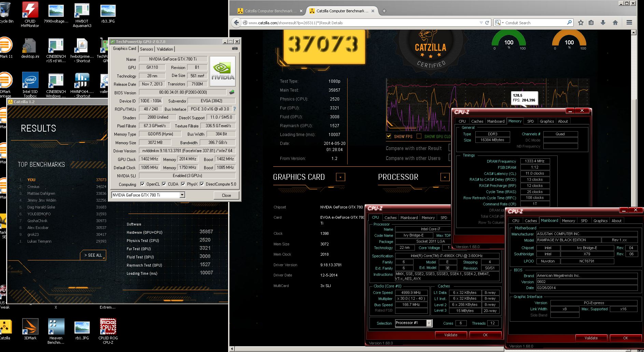Open CPUID HWMonitor desktop shortcut

pyautogui.click(x=30, y=14)
